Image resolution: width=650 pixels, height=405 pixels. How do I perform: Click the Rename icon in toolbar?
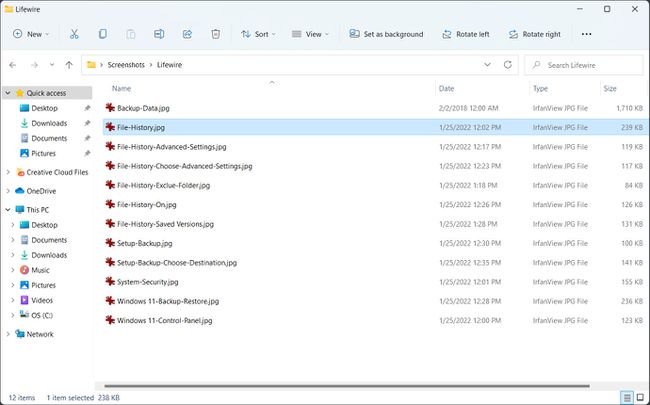coord(159,34)
